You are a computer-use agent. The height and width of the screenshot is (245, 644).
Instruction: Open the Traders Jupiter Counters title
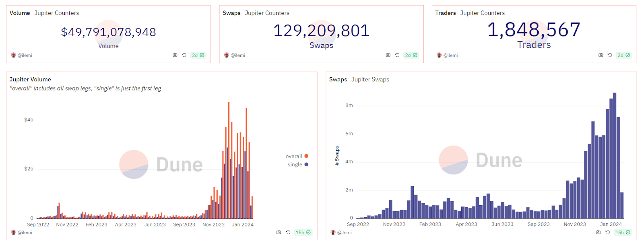pos(470,13)
